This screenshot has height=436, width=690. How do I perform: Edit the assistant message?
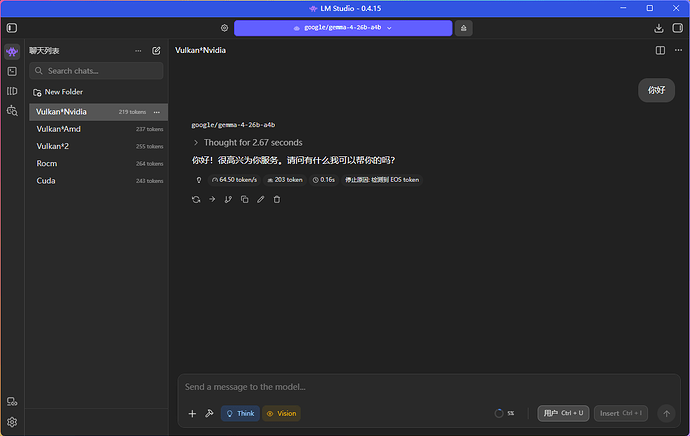[x=261, y=199]
